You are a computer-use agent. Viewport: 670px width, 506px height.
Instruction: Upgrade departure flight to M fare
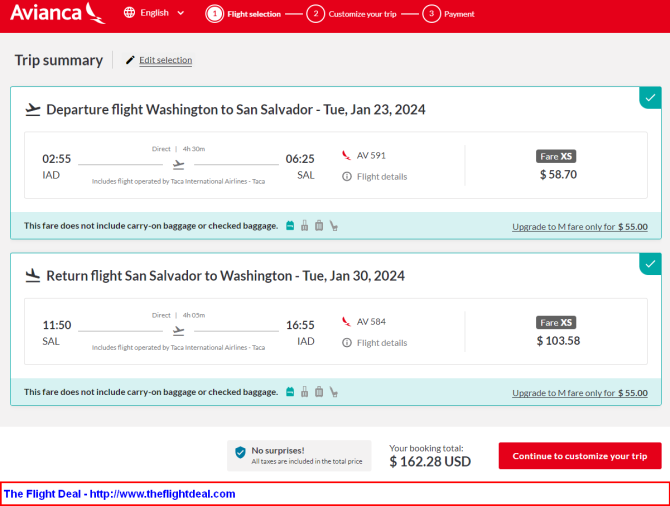pos(580,227)
